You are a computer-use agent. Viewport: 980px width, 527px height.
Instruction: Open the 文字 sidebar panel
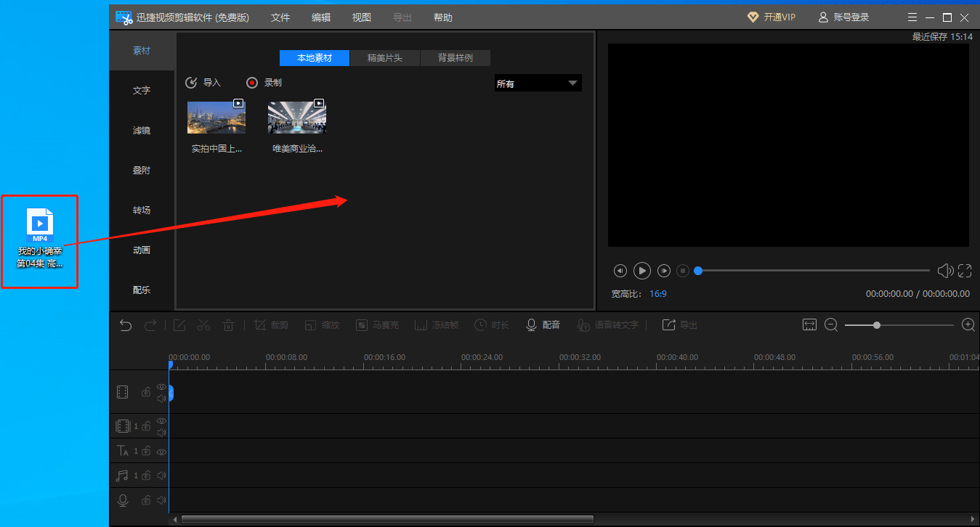(142, 91)
